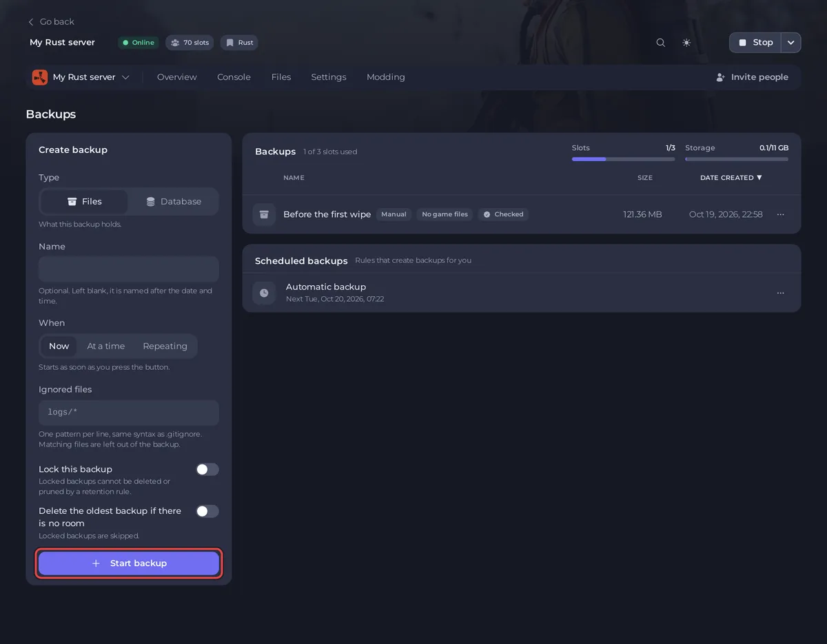Click the Go back arrow icon
This screenshot has height=644, width=827.
[x=31, y=22]
